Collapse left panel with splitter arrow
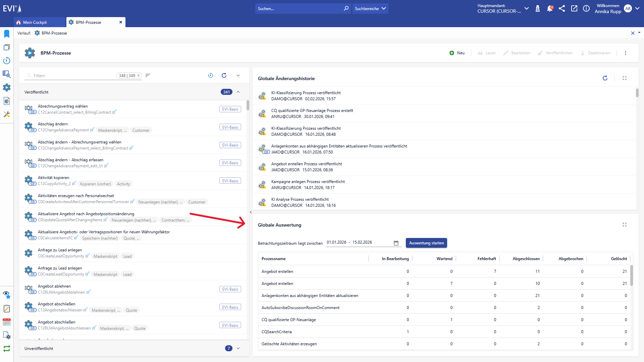 [x=251, y=212]
